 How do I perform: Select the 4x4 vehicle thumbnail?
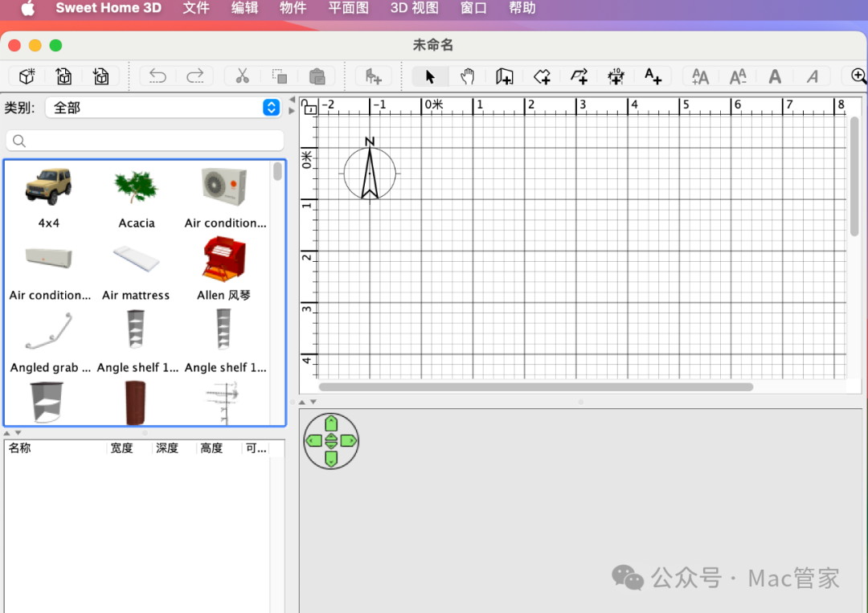point(48,188)
